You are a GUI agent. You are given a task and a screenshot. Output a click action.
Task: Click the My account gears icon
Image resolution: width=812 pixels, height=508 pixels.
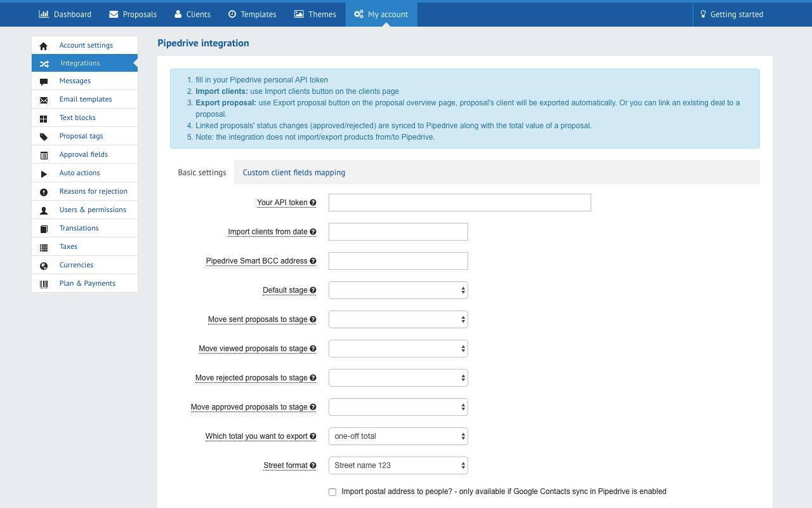tap(359, 14)
